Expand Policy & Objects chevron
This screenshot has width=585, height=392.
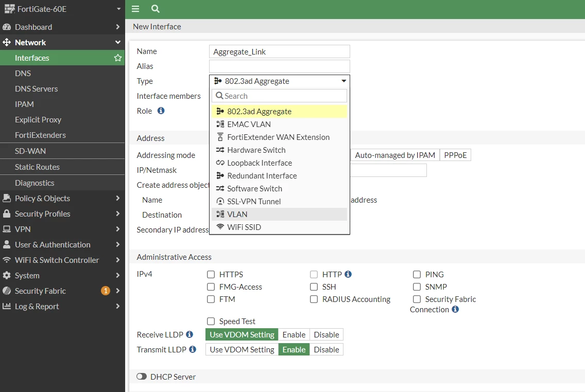(x=117, y=198)
